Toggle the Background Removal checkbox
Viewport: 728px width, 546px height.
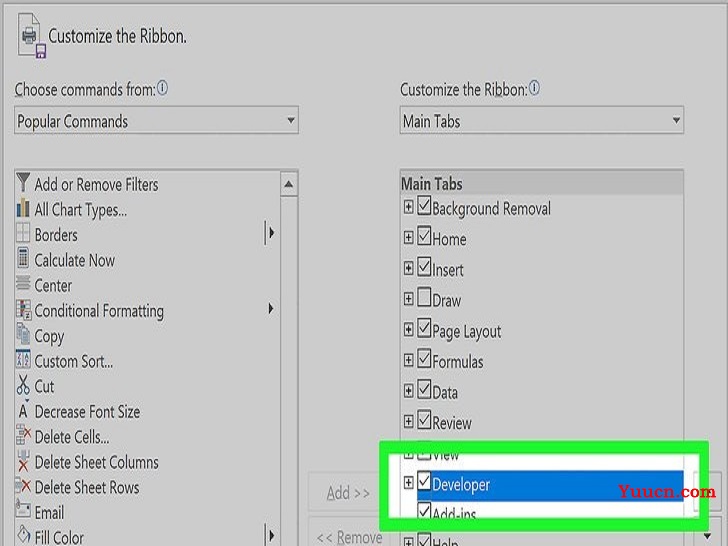(x=424, y=206)
